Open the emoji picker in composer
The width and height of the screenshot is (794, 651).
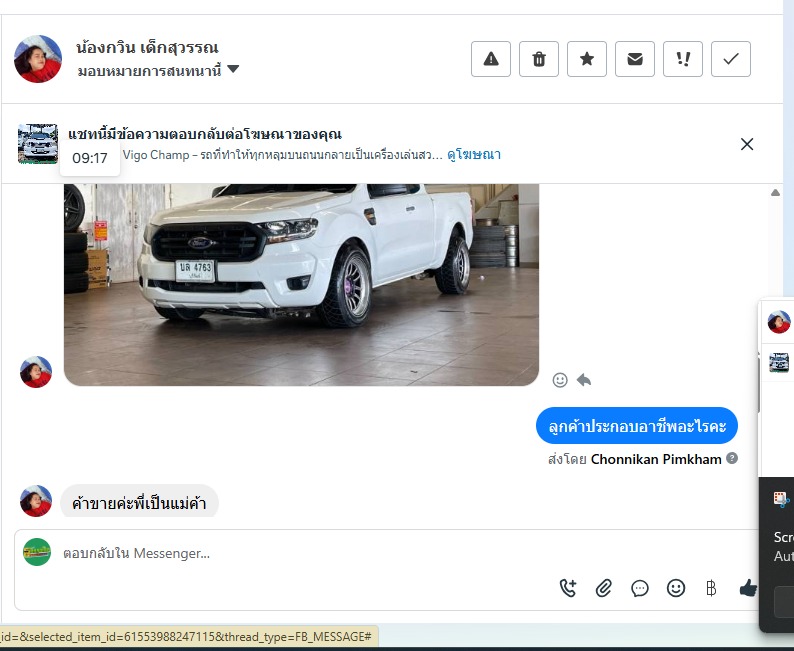[676, 588]
